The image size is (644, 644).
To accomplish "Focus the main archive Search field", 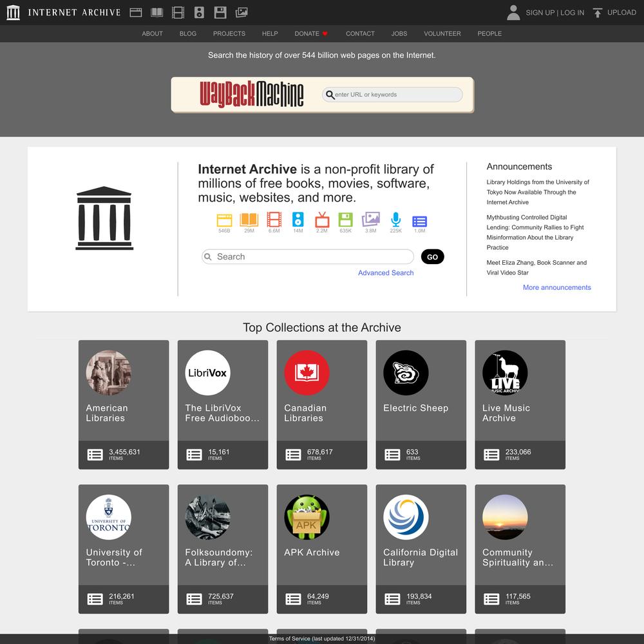I will pyautogui.click(x=308, y=257).
